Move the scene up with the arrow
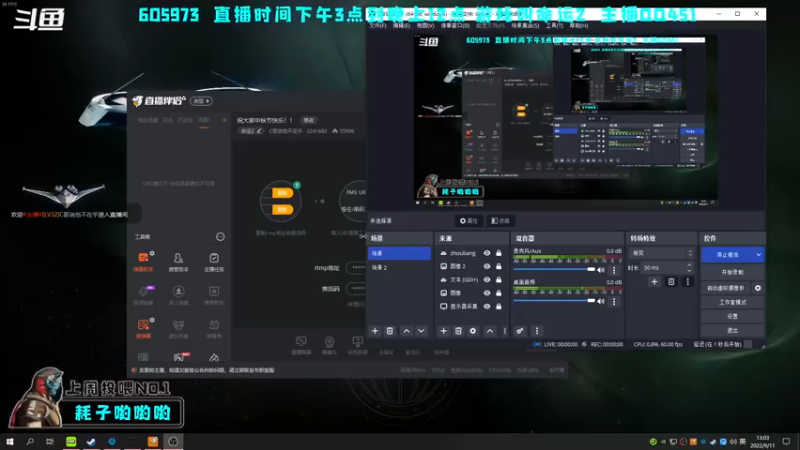The height and width of the screenshot is (450, 800). (407, 331)
